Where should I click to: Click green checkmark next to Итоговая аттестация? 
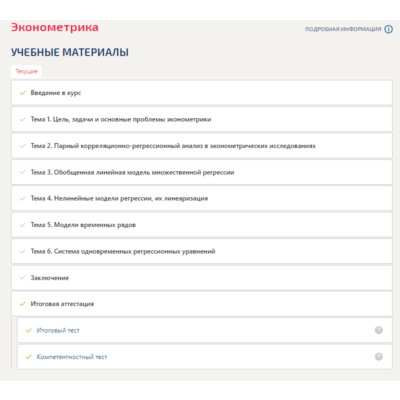[x=23, y=304]
